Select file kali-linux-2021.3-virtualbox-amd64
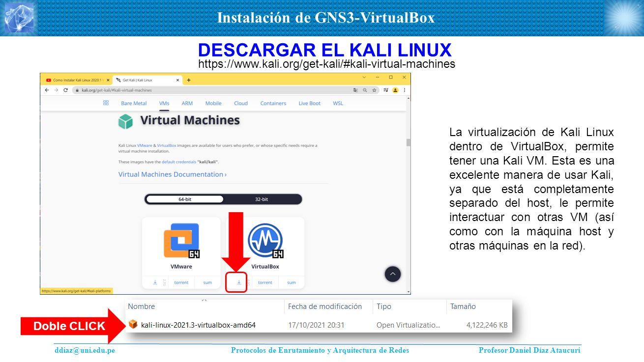This screenshot has height=362, width=644. click(198, 325)
